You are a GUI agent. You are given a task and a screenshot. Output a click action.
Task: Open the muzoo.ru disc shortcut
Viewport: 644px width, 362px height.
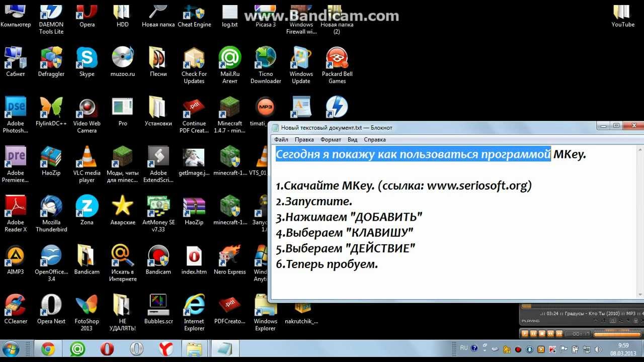tap(123, 61)
